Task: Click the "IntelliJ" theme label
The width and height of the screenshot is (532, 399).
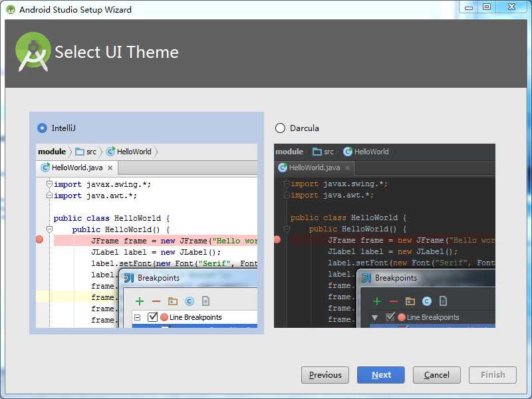Action: click(x=63, y=128)
